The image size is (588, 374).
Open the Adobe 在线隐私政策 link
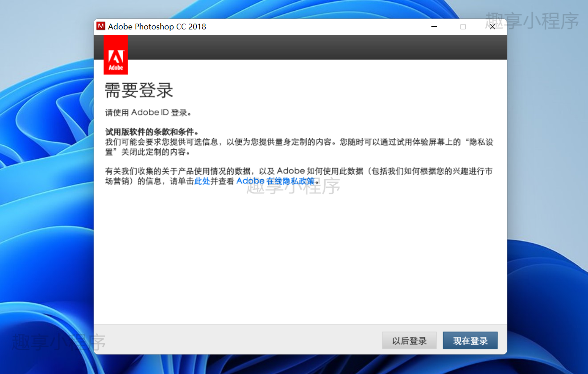pos(275,181)
